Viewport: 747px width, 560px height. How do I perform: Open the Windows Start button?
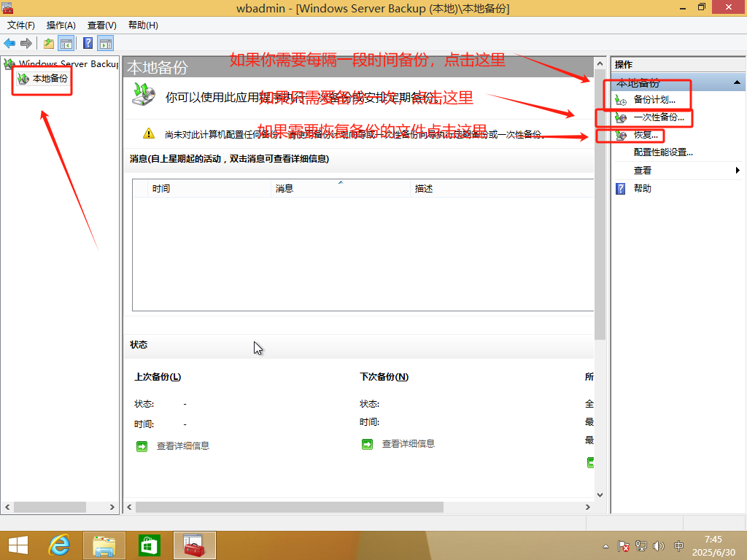(18, 545)
